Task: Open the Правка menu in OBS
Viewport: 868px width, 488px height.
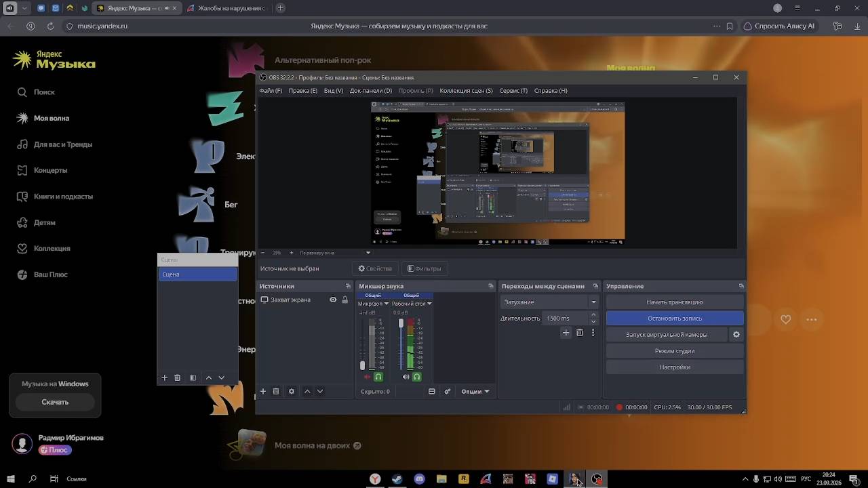Action: pos(303,91)
